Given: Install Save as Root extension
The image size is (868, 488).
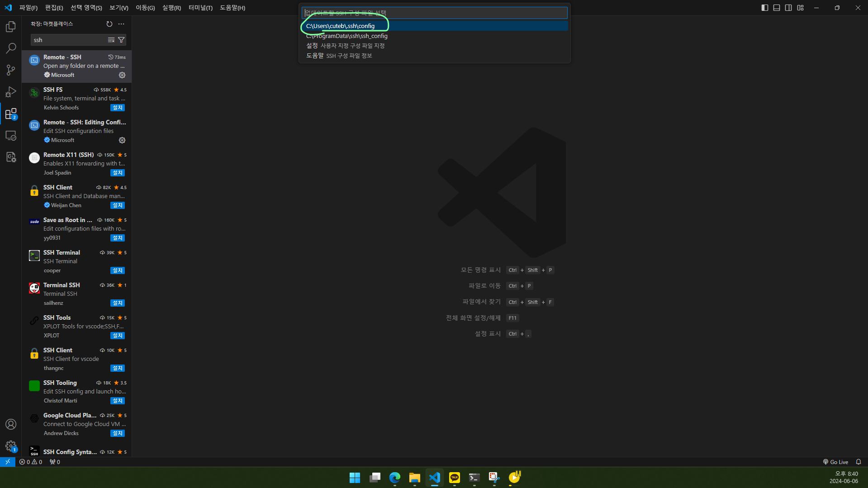Looking at the screenshot, I should click(118, 238).
